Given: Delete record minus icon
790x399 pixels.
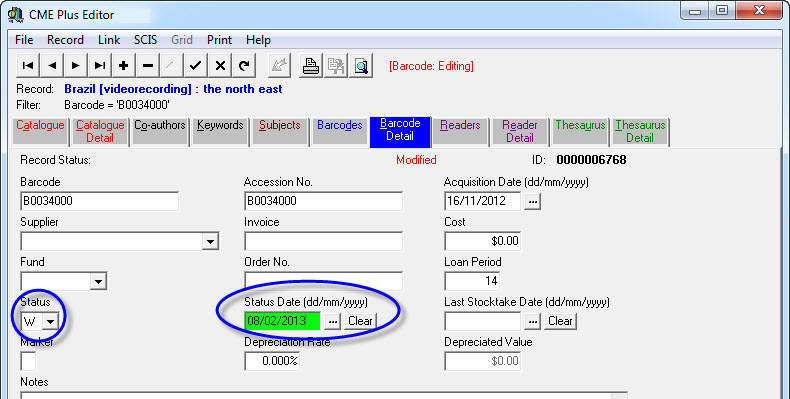Looking at the screenshot, I should pos(148,65).
